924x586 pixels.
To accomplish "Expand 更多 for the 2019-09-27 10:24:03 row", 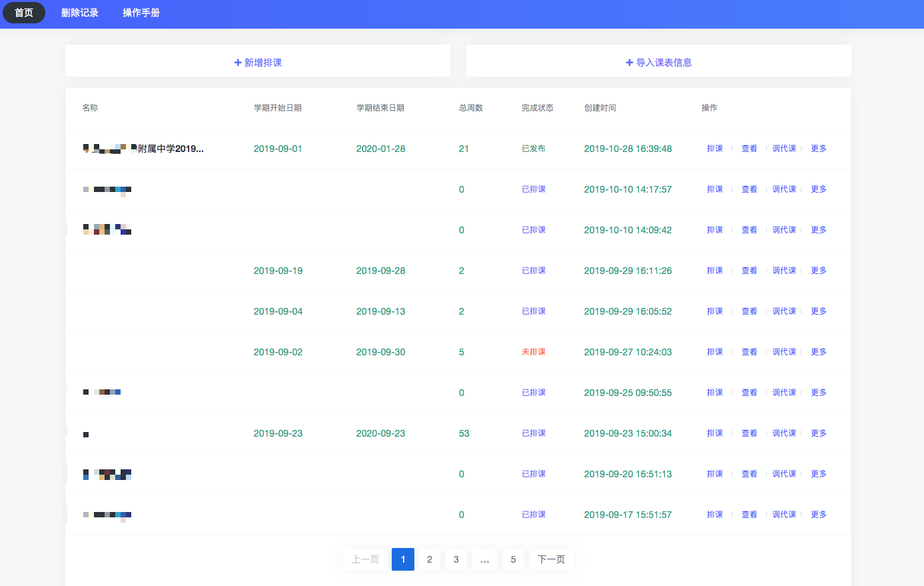I will pos(818,352).
